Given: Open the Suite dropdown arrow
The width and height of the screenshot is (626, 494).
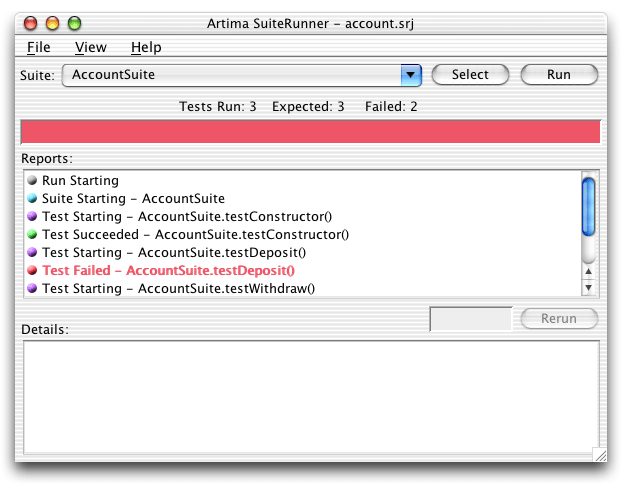Looking at the screenshot, I should point(411,75).
